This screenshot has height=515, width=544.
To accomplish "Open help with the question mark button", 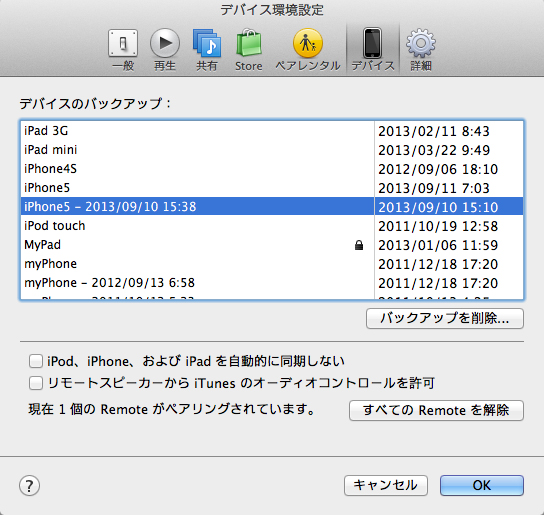I will click(29, 485).
